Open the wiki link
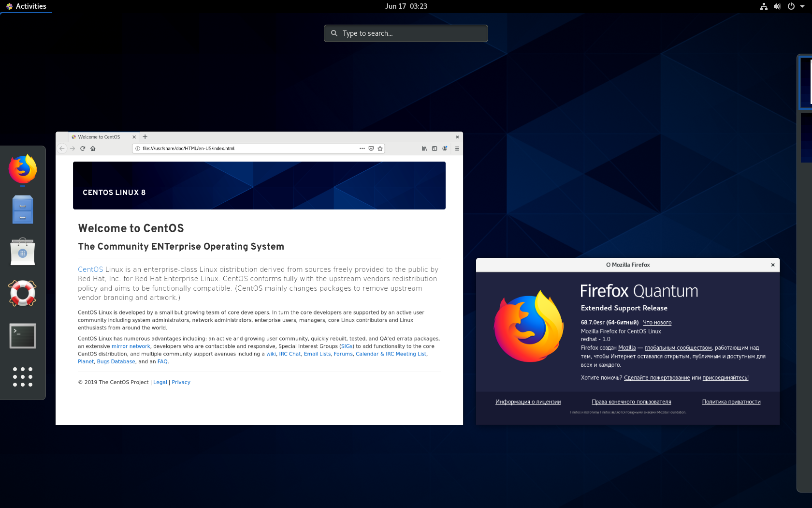Image resolution: width=812 pixels, height=508 pixels. pos(271,354)
